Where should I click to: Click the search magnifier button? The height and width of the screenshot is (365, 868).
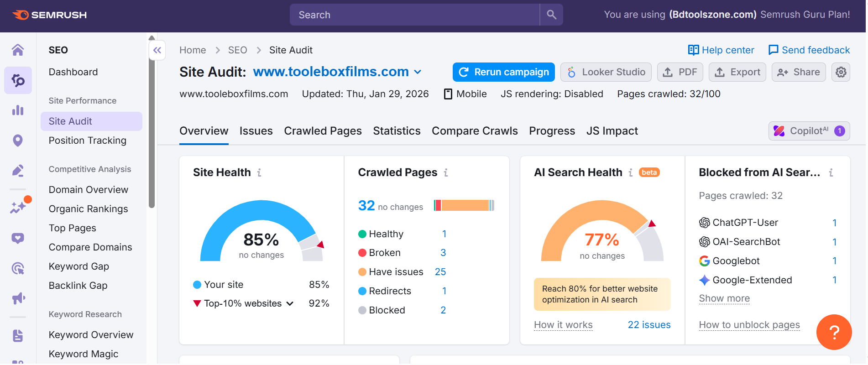(x=552, y=15)
